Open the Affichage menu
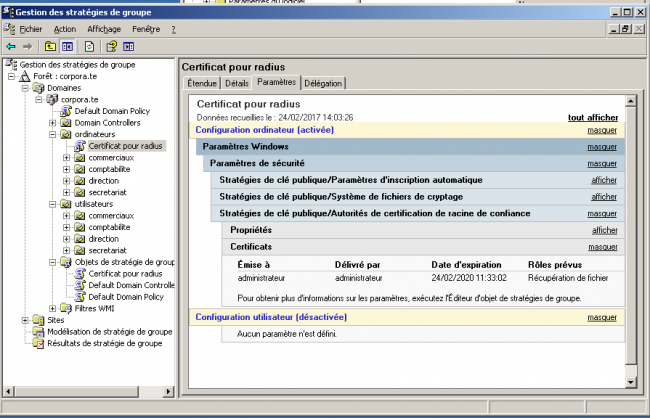This screenshot has height=418, width=650. [x=104, y=29]
